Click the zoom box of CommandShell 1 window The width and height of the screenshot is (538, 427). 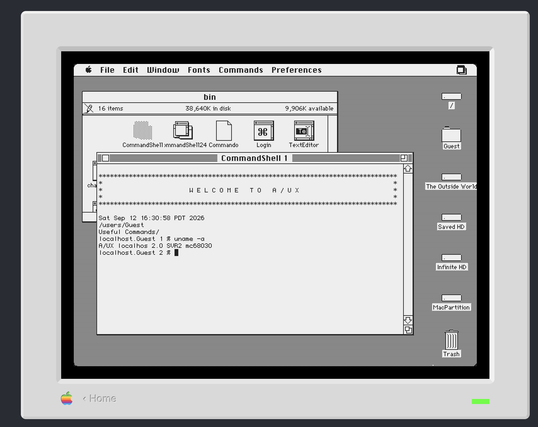pyautogui.click(x=404, y=158)
